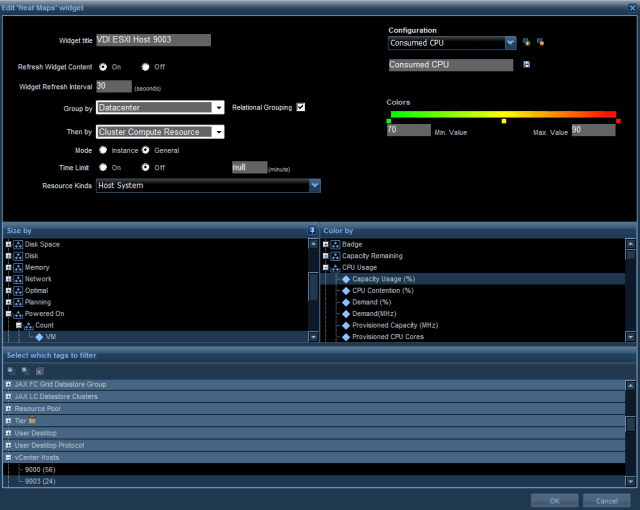Expand the Disk Space tree node

(9, 245)
